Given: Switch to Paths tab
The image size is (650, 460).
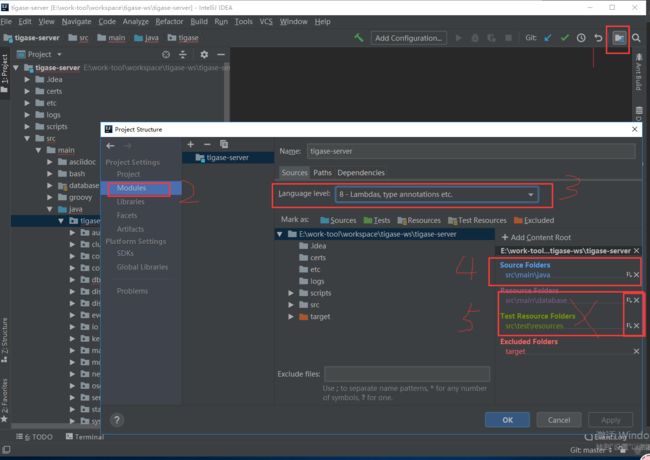Looking at the screenshot, I should coord(322,173).
